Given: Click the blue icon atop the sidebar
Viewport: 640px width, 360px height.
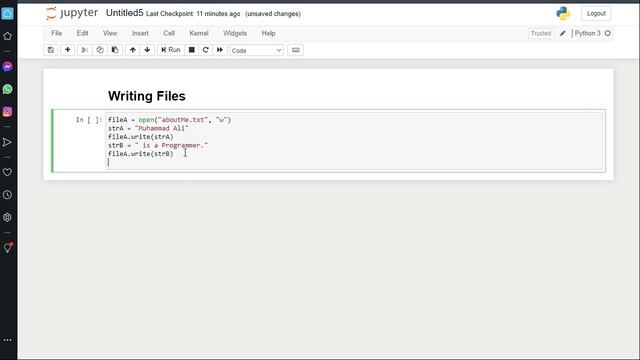Looking at the screenshot, I should (7, 13).
